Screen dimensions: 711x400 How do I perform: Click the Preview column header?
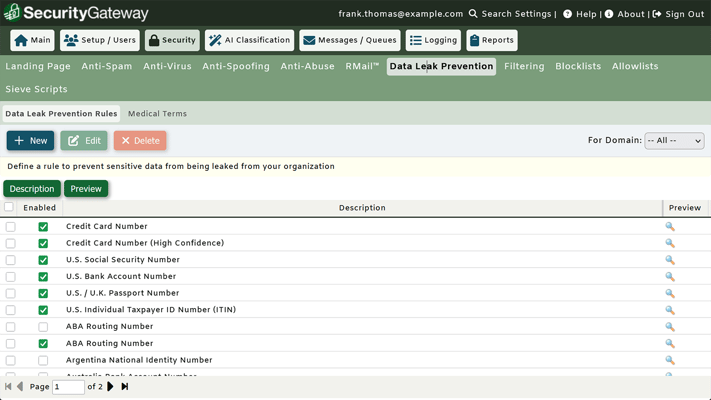[685, 208]
